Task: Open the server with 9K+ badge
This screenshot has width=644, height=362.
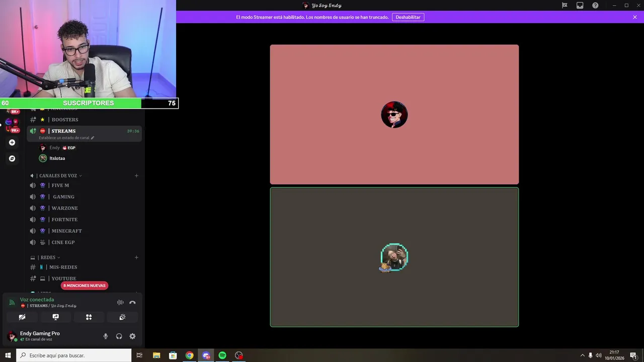Action: point(12,125)
